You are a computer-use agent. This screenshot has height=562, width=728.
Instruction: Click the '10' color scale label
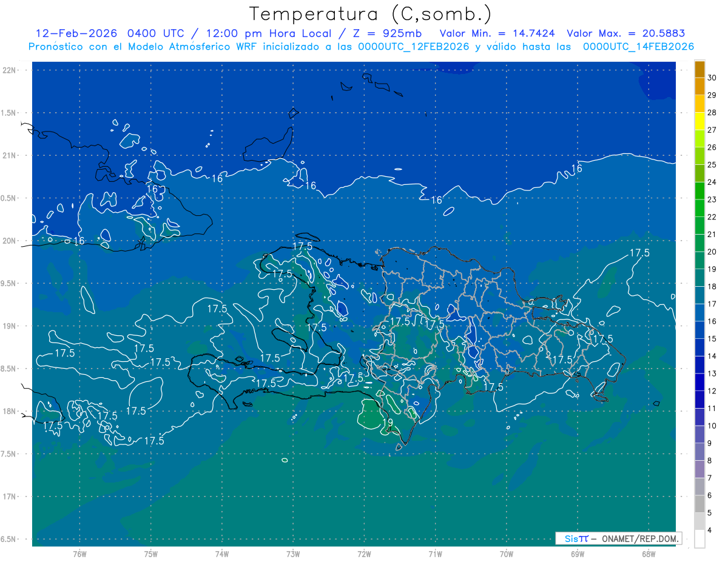tap(712, 426)
